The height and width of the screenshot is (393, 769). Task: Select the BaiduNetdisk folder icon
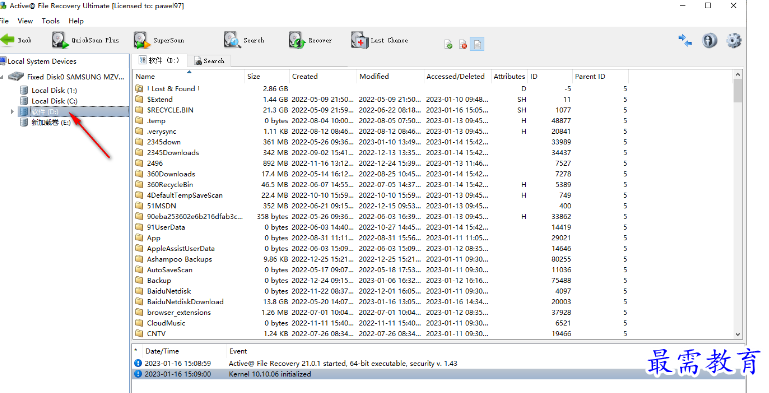139,291
